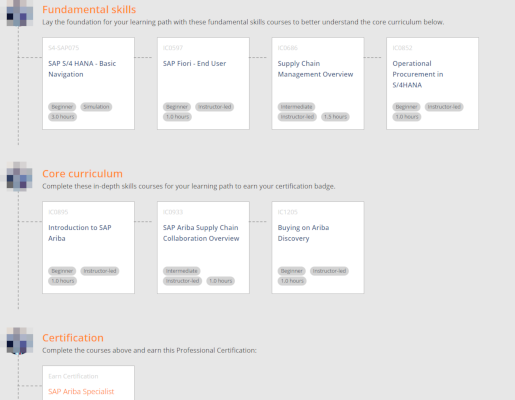
Task: Click the Certification heading
Action: (x=73, y=338)
